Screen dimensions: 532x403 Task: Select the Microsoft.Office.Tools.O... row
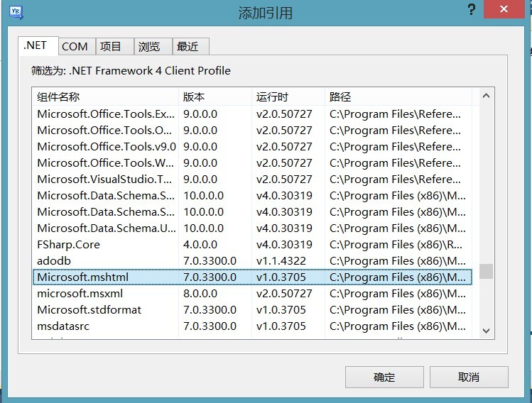tap(252, 131)
